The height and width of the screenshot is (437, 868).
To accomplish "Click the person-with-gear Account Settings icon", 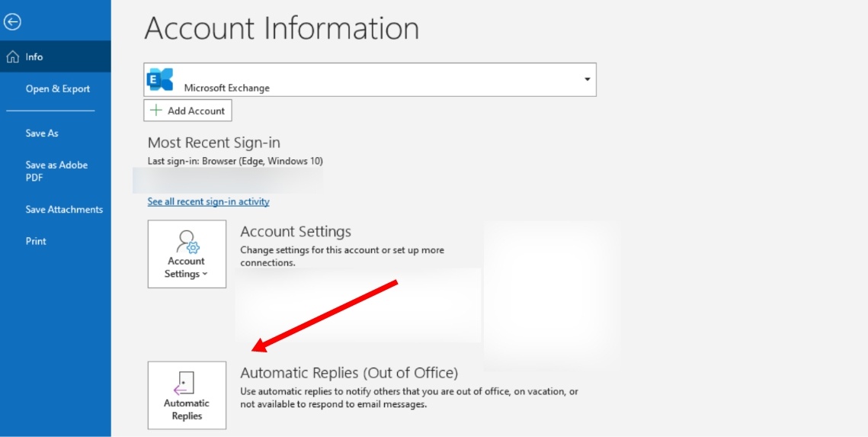I will pyautogui.click(x=187, y=242).
